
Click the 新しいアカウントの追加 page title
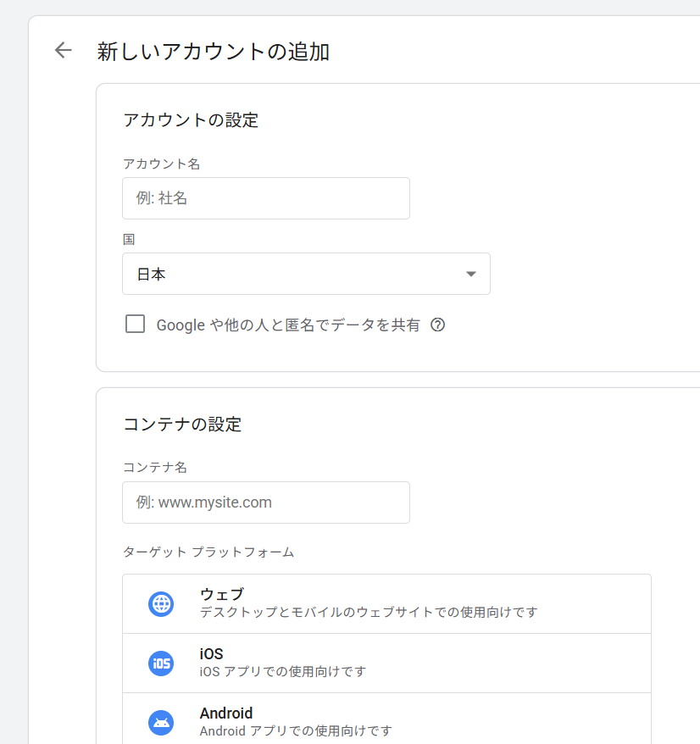coord(213,51)
